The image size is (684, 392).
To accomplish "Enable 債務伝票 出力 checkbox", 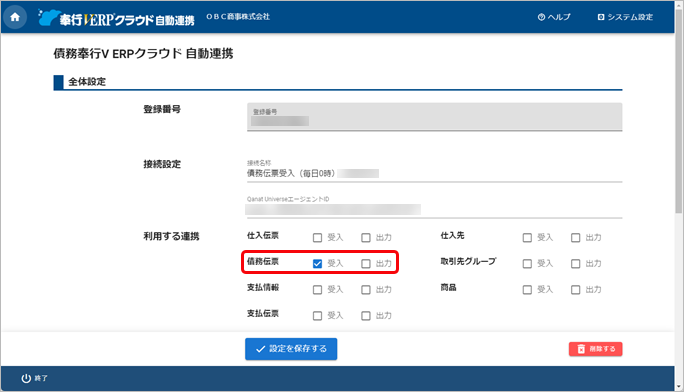I will (366, 263).
